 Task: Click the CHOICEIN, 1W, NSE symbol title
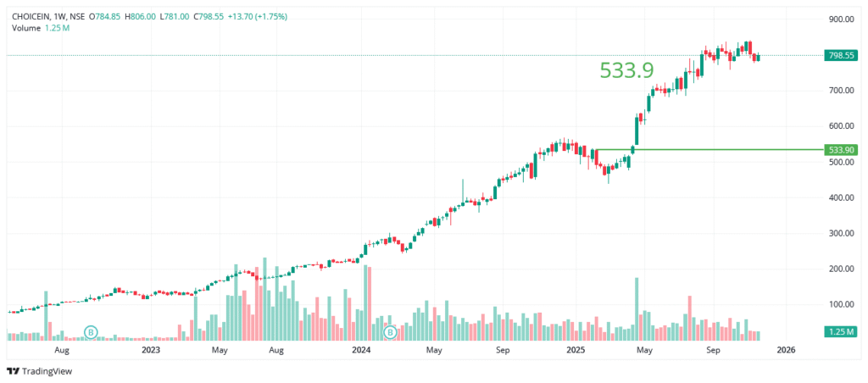[x=47, y=15]
